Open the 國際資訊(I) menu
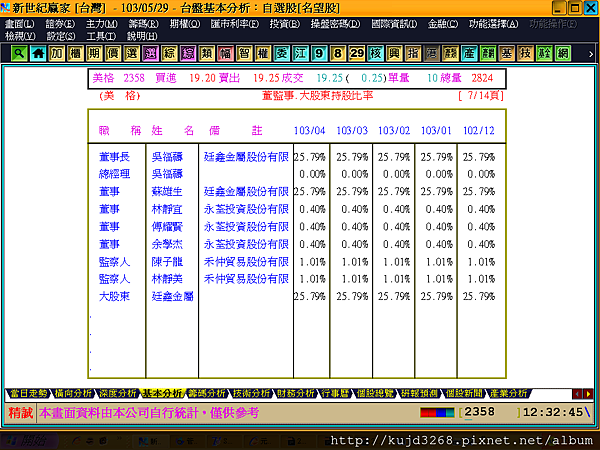600x450 pixels. (x=394, y=24)
